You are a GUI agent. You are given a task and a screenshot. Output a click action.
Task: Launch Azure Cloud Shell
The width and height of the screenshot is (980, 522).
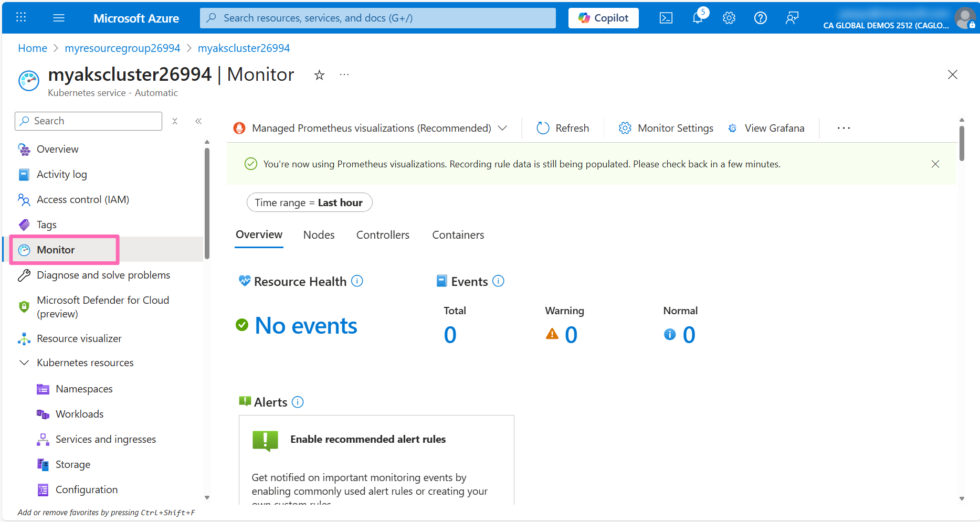pyautogui.click(x=666, y=17)
